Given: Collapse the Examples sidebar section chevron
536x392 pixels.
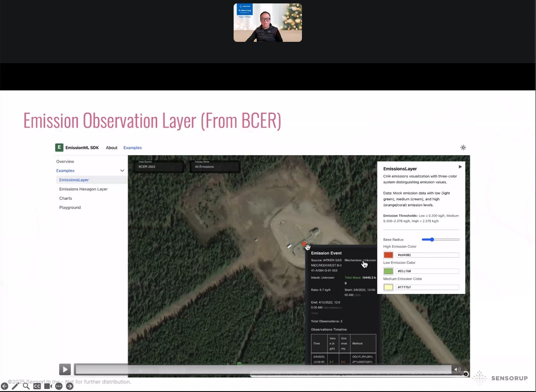Looking at the screenshot, I should point(122,171).
